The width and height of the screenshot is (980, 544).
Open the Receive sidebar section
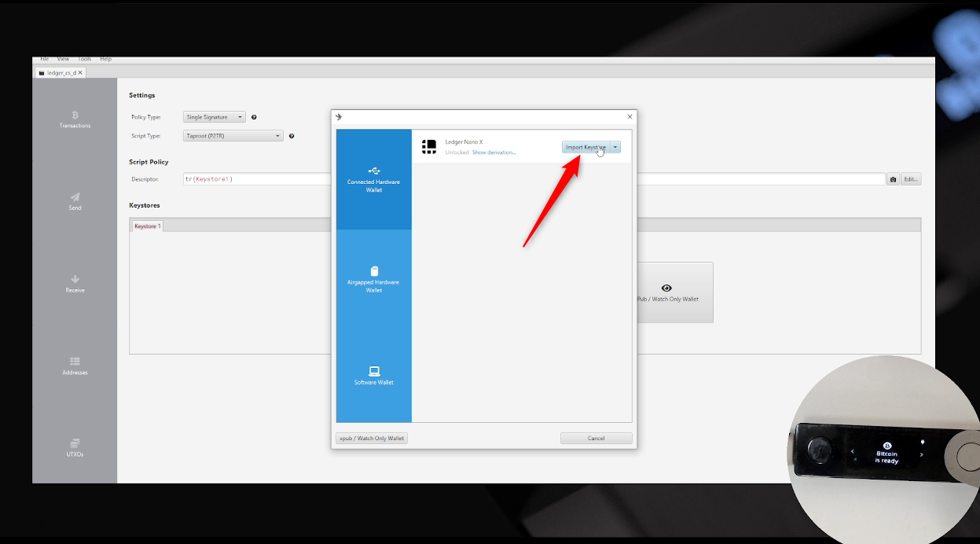coord(75,284)
